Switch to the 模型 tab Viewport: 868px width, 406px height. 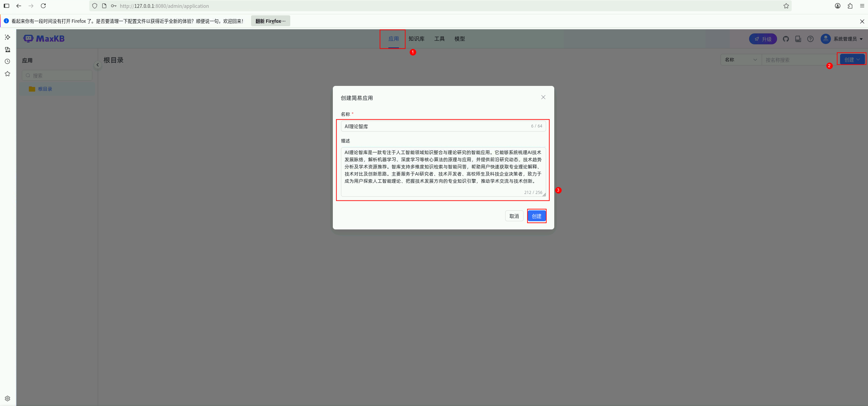(x=459, y=39)
